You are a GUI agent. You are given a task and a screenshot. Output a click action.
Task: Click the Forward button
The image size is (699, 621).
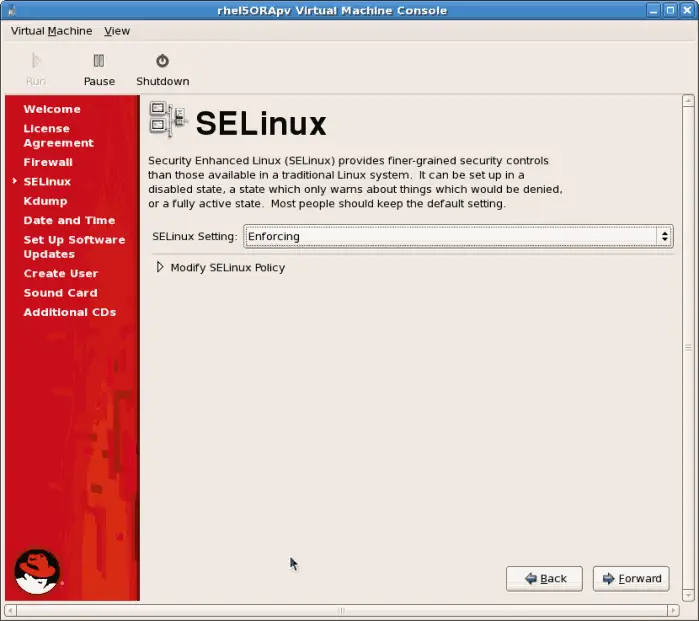pyautogui.click(x=631, y=579)
